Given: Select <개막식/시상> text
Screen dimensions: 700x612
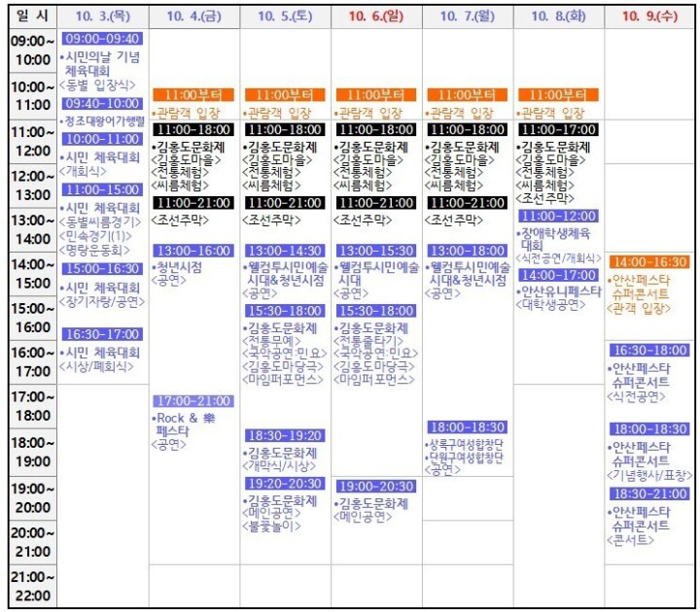Looking at the screenshot, I should click(x=279, y=466).
